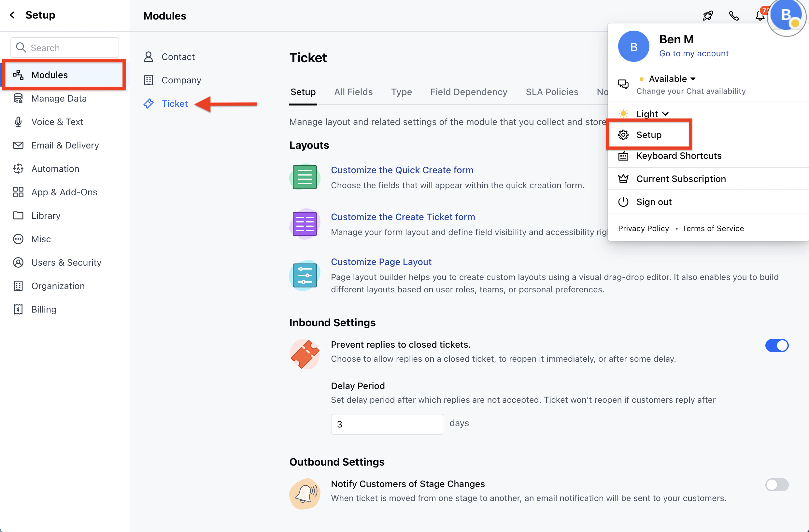Click the Customize Page Layout icon
This screenshot has height=532, width=809.
[305, 275]
